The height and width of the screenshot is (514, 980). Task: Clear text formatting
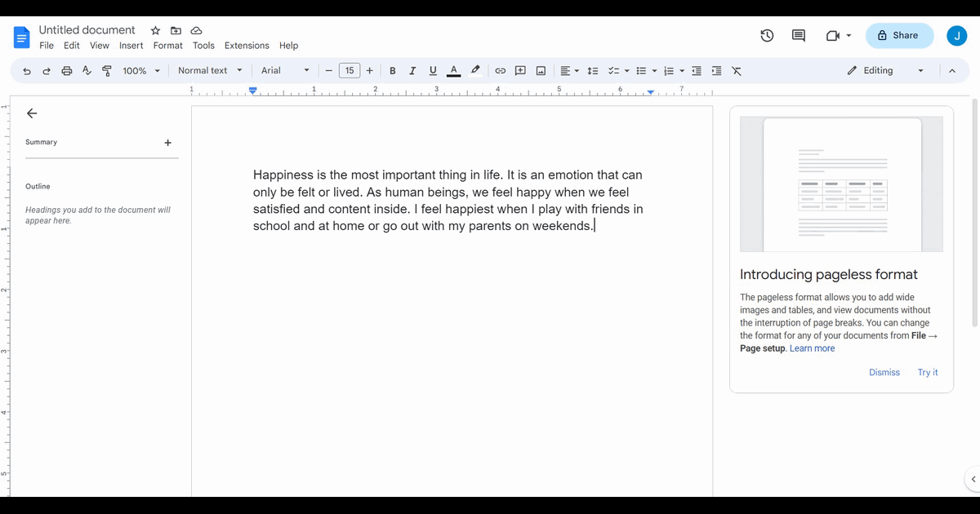737,71
